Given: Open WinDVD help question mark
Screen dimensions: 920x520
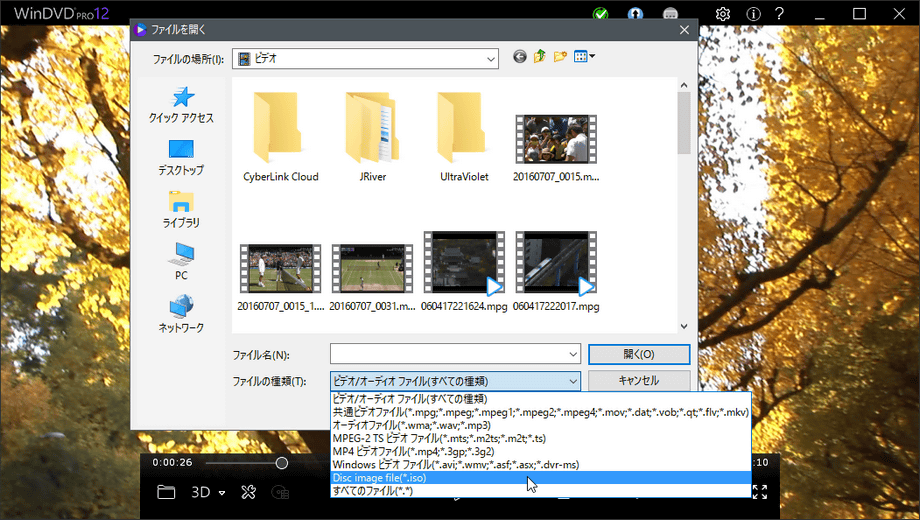Looking at the screenshot, I should 779,13.
